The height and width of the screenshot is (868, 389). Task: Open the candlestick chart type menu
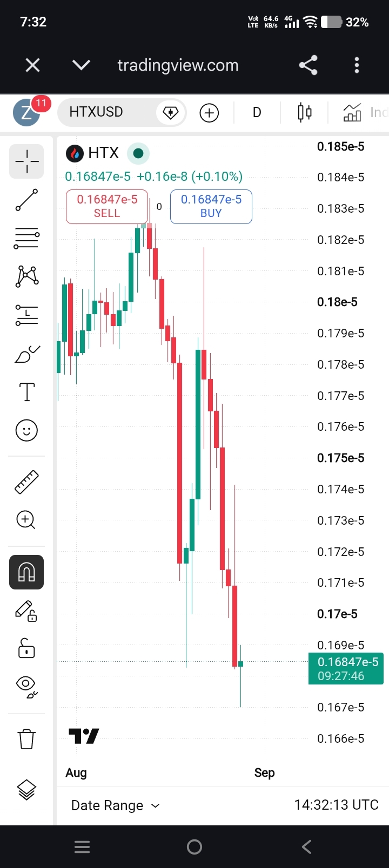(305, 112)
